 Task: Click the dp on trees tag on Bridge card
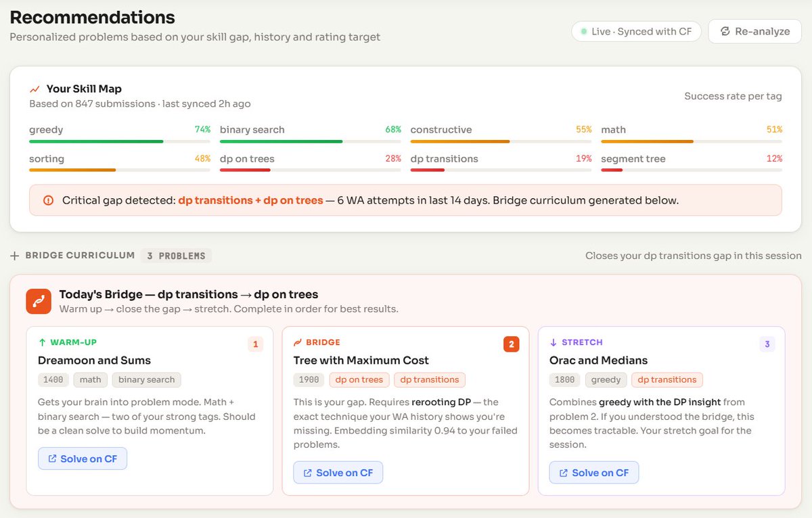pos(359,379)
